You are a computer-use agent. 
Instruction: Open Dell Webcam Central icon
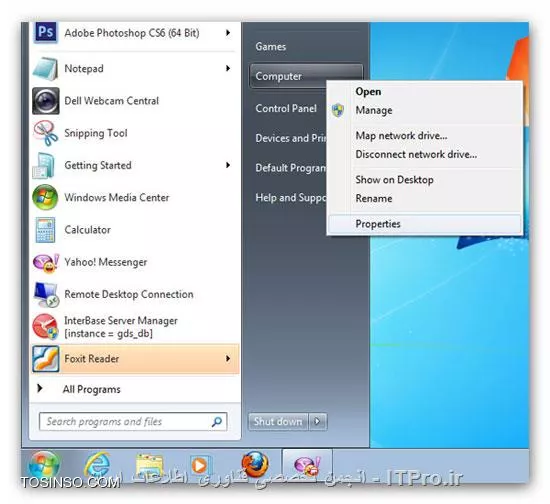tap(46, 101)
